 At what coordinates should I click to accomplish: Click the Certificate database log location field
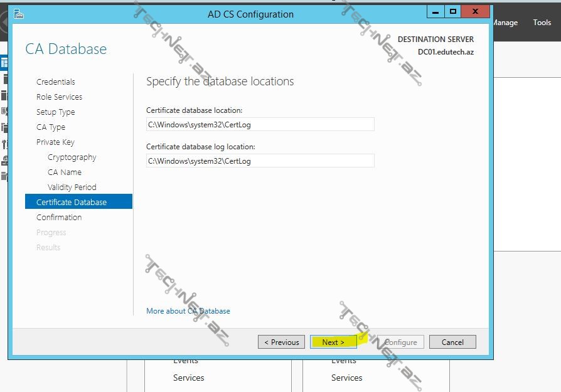pyautogui.click(x=260, y=161)
